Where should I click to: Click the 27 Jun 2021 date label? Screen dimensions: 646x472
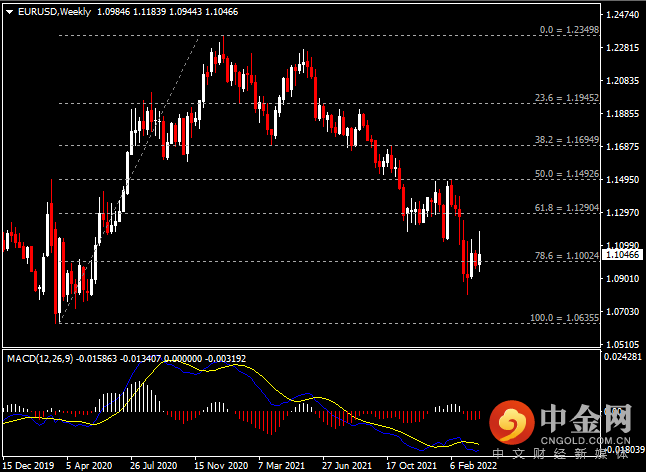coord(346,465)
